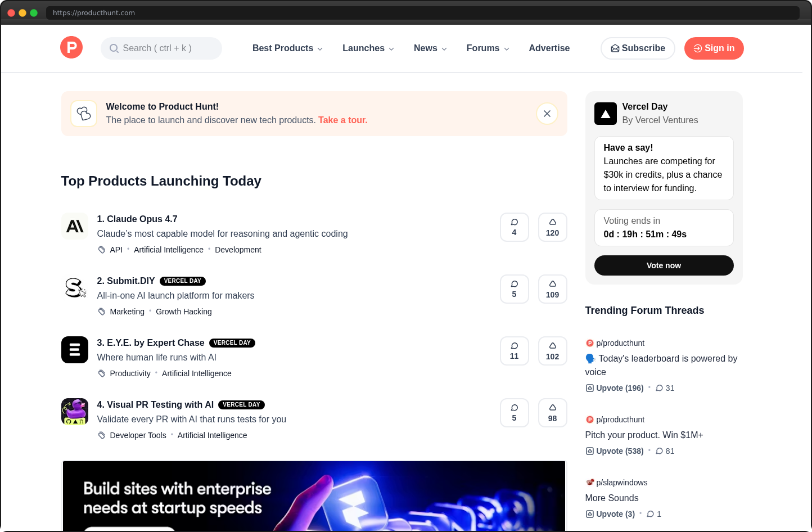Follow the 'Take a tour' link

click(342, 120)
